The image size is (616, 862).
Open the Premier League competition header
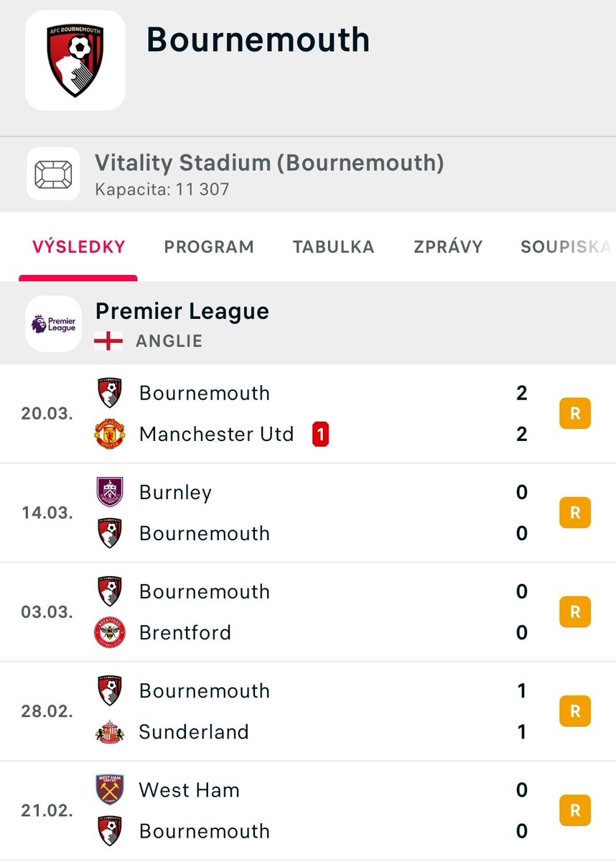click(308, 323)
